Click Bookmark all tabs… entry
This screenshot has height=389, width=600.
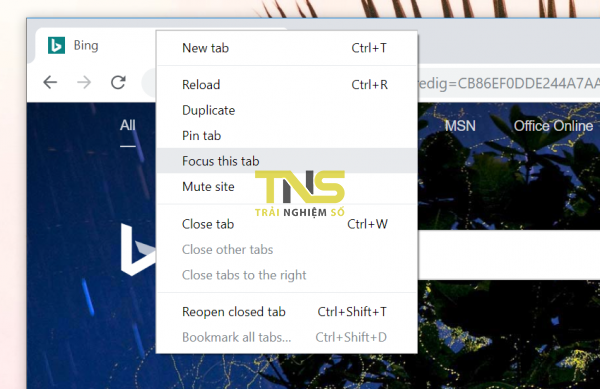click(x=287, y=337)
